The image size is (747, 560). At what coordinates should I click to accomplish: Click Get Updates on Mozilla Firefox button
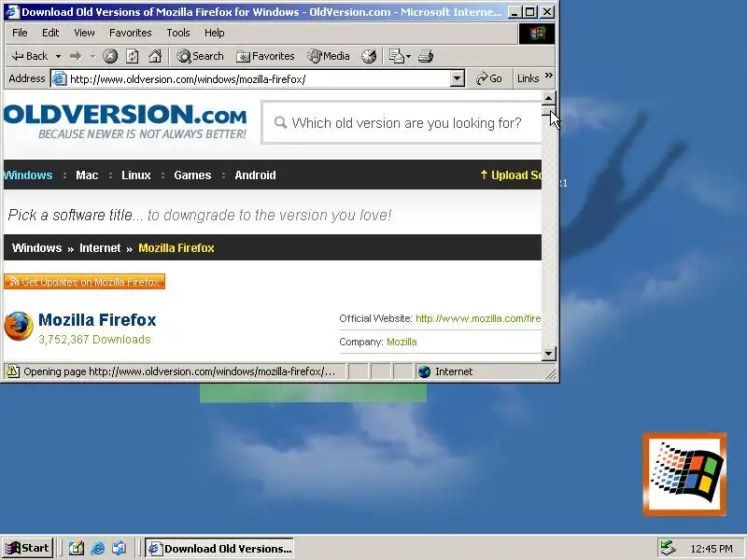click(84, 282)
